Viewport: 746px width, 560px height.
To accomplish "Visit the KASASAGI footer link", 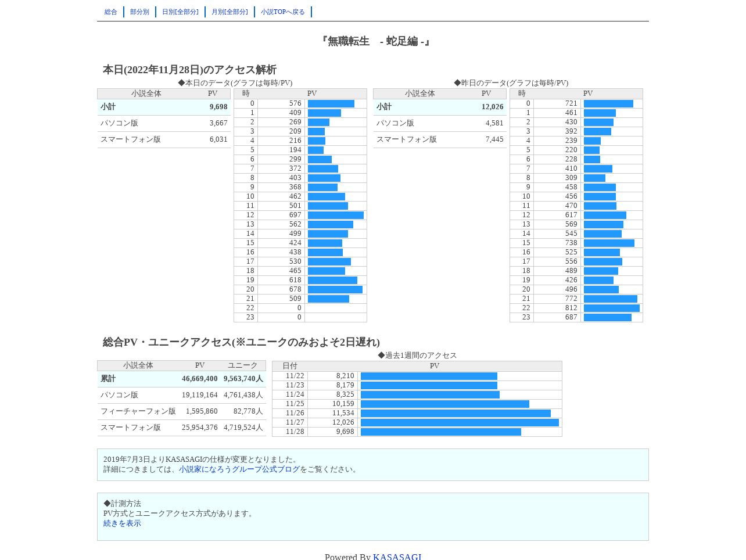I will (x=397, y=557).
